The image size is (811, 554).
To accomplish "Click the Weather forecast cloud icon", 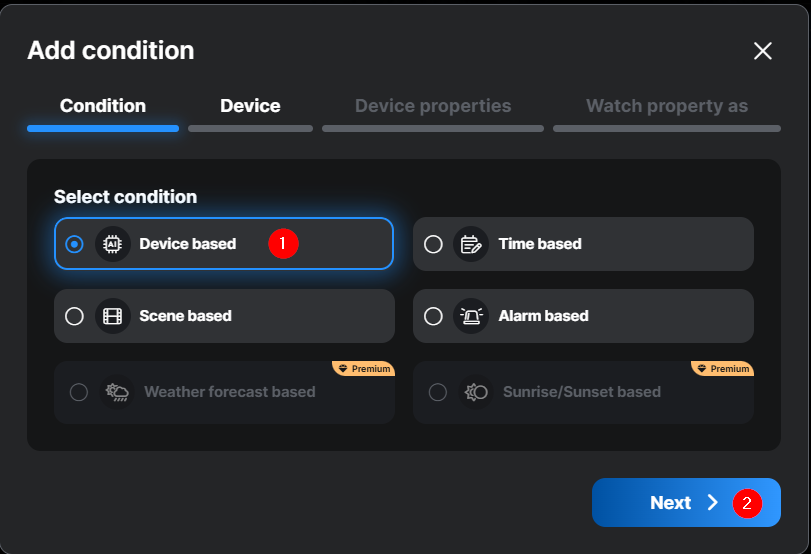I will 116,392.
